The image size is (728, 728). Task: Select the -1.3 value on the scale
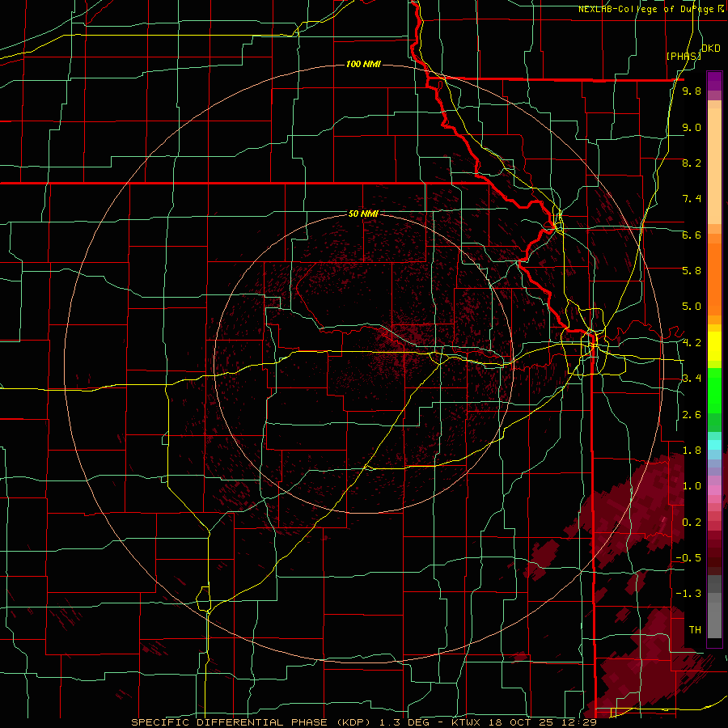point(688,594)
